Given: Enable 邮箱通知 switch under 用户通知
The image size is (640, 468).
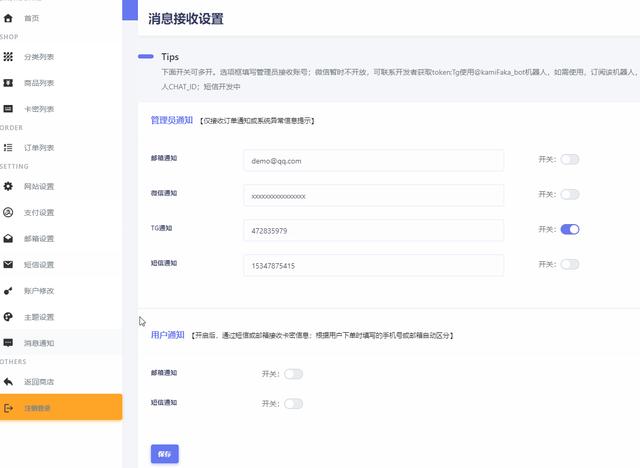Looking at the screenshot, I should (x=293, y=374).
